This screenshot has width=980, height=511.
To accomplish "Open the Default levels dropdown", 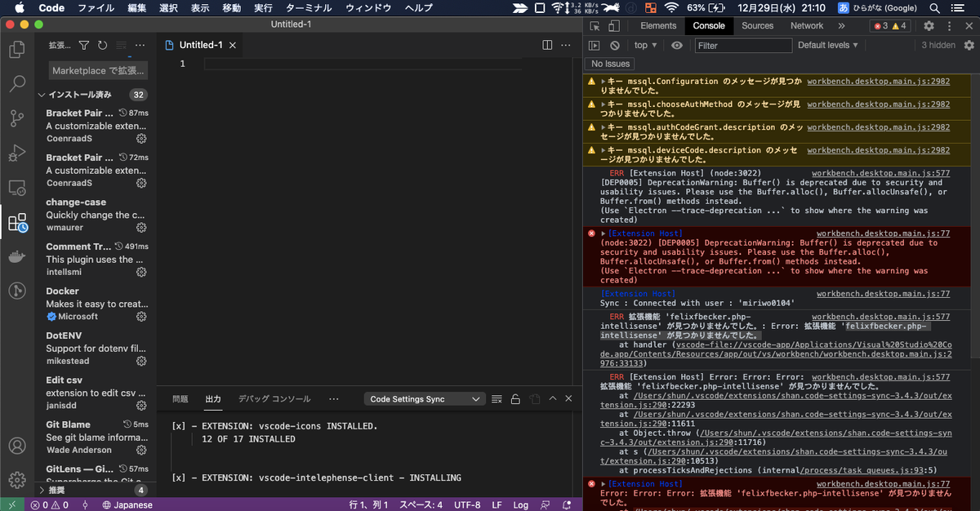I will 829,46.
